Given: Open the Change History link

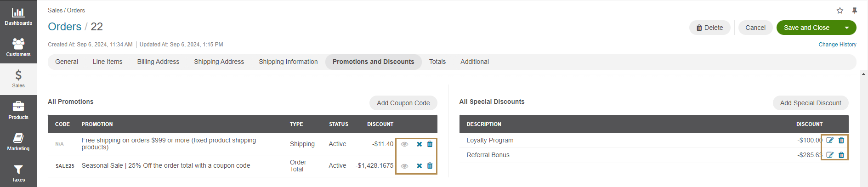Looking at the screenshot, I should point(837,45).
